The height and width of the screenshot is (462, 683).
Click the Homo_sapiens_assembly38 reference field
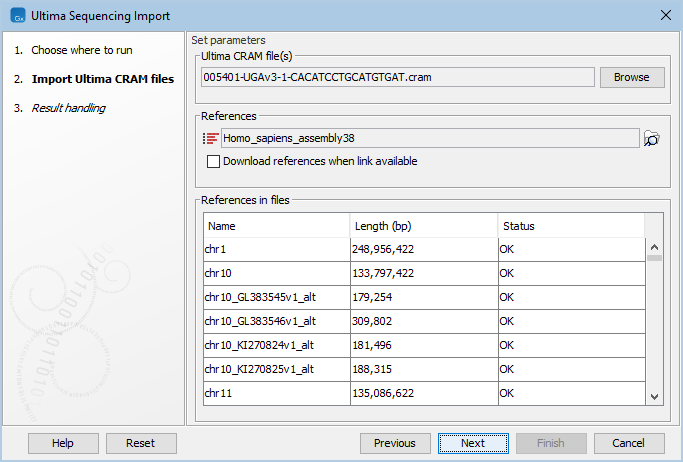point(430,139)
